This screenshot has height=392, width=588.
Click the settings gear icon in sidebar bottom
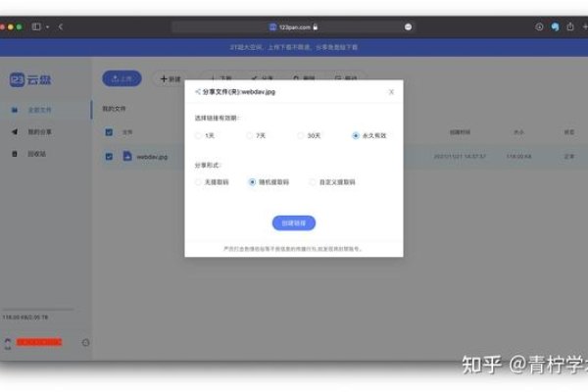pyautogui.click(x=85, y=342)
